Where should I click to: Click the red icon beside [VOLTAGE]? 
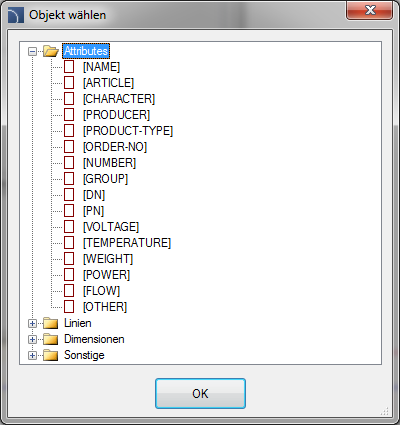69,227
